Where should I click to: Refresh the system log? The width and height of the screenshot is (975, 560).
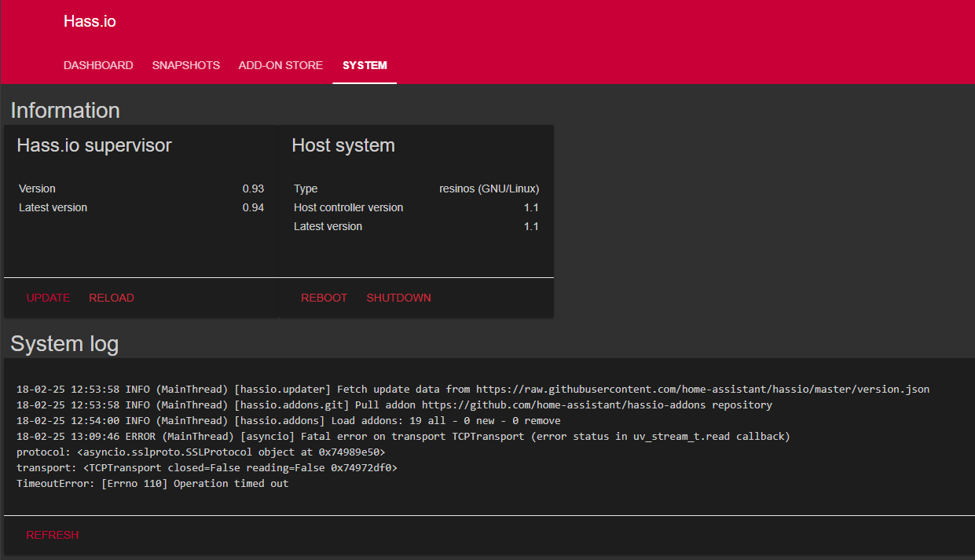click(53, 535)
